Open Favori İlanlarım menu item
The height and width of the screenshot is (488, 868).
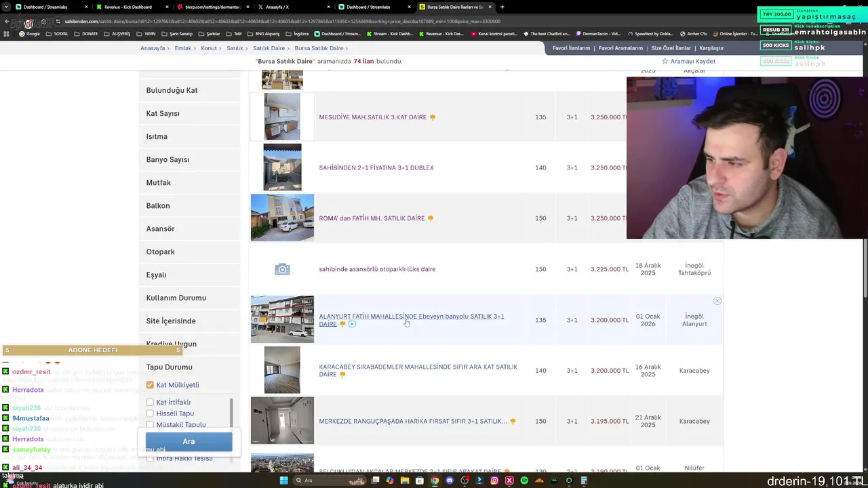pos(571,48)
